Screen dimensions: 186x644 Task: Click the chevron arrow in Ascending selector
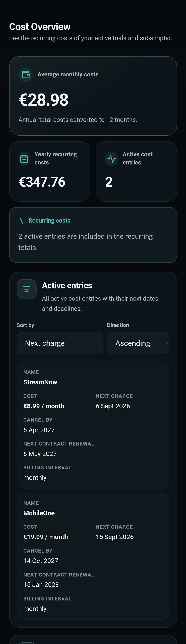coord(166,343)
